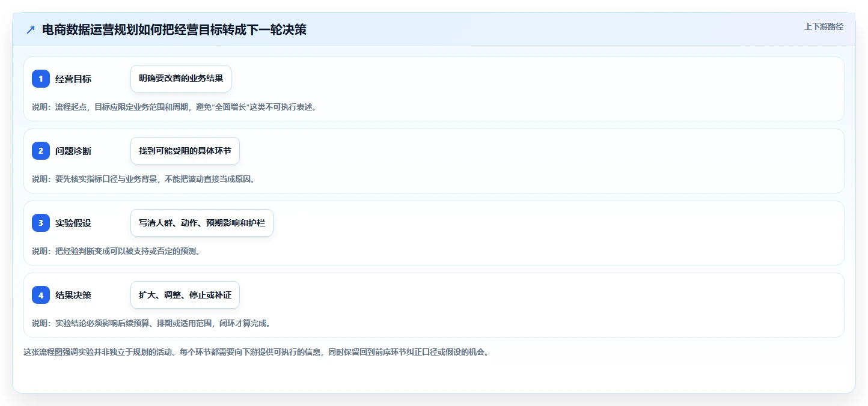Click the 实验假设 step heading
The width and height of the screenshot is (868, 406).
[x=73, y=223]
